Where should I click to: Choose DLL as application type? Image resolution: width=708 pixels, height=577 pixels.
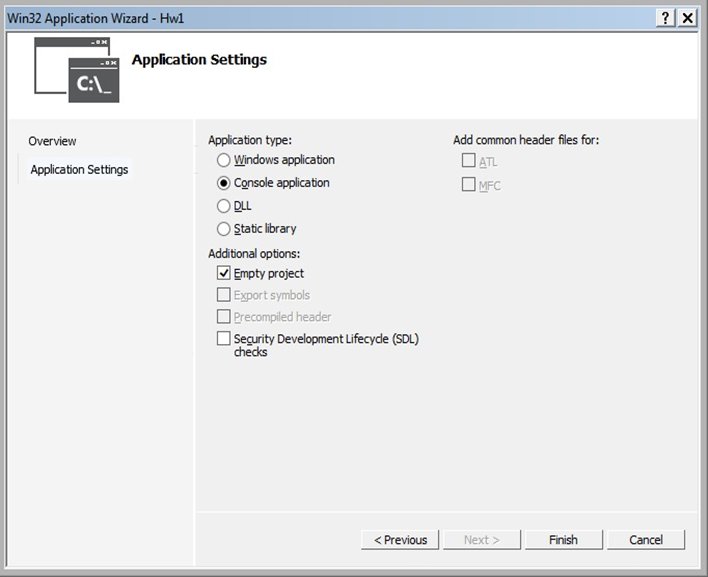click(x=224, y=206)
